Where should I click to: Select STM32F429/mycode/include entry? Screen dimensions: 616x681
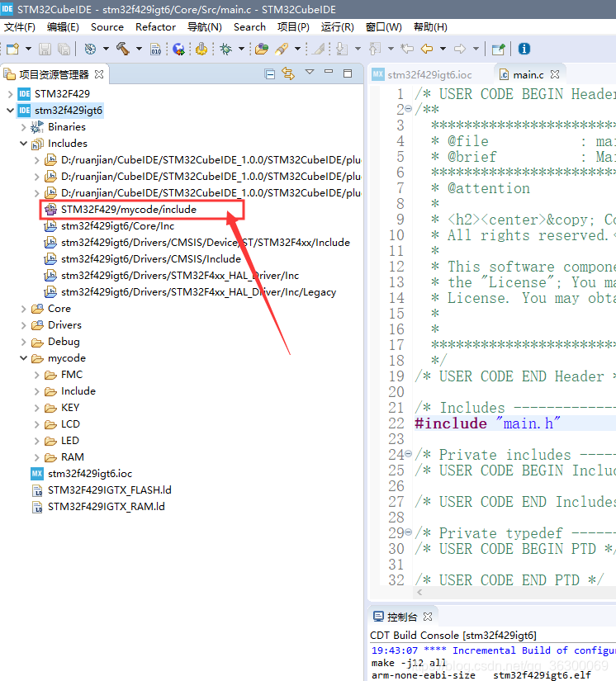tap(129, 210)
